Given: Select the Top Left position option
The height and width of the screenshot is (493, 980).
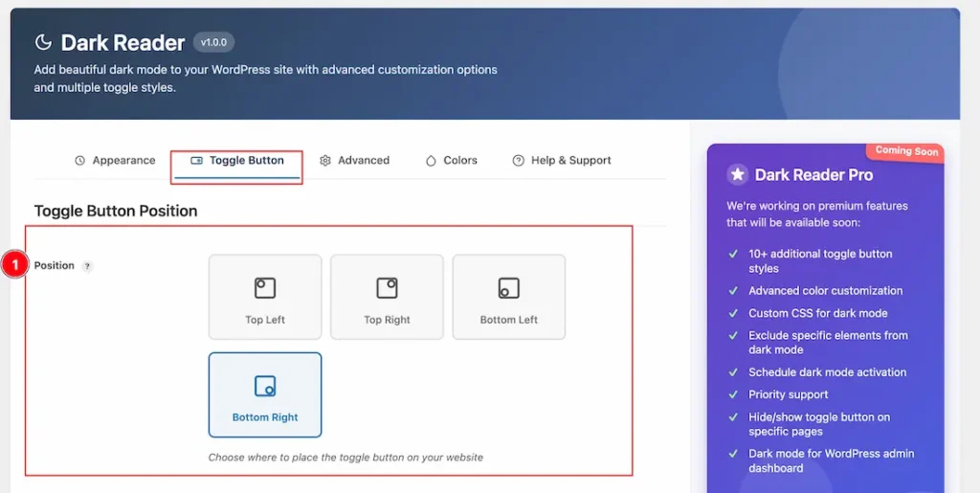Looking at the screenshot, I should (265, 297).
